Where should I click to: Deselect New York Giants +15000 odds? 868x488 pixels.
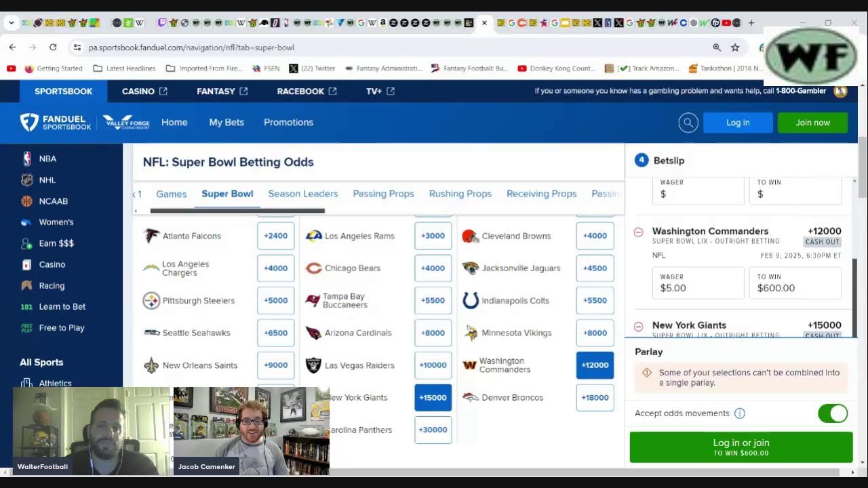433,398
